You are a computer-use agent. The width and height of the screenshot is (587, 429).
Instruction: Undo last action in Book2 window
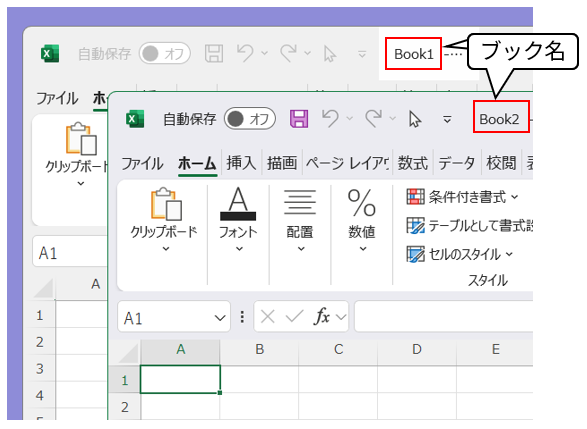pyautogui.click(x=330, y=118)
